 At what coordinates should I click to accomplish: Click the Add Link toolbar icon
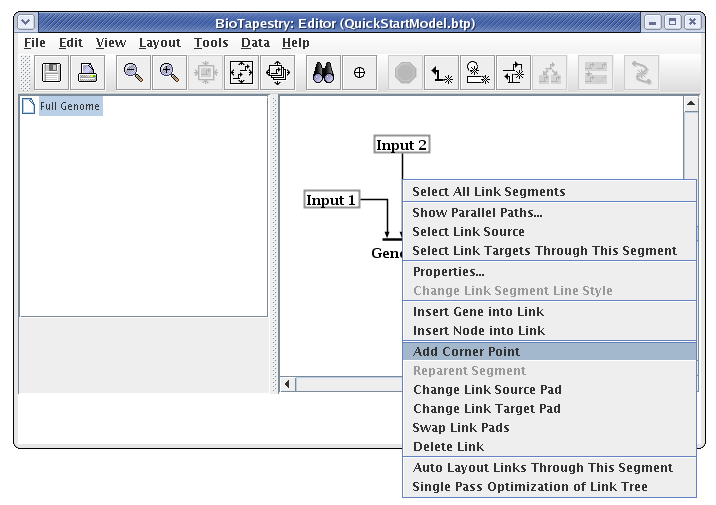point(440,73)
